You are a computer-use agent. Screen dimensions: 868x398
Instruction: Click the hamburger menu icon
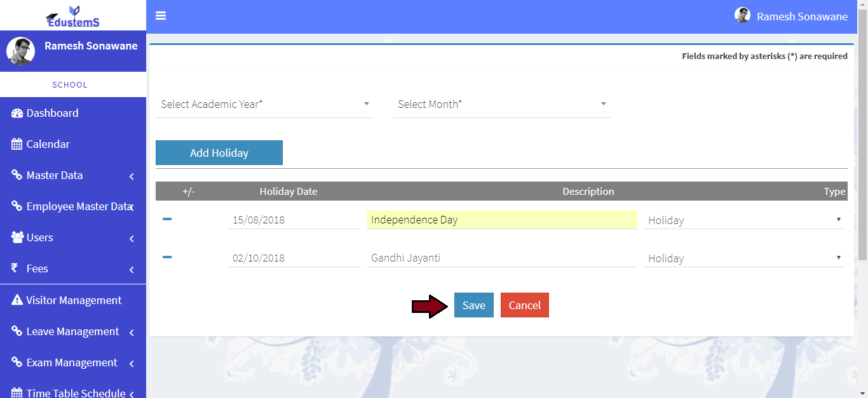[x=161, y=16]
